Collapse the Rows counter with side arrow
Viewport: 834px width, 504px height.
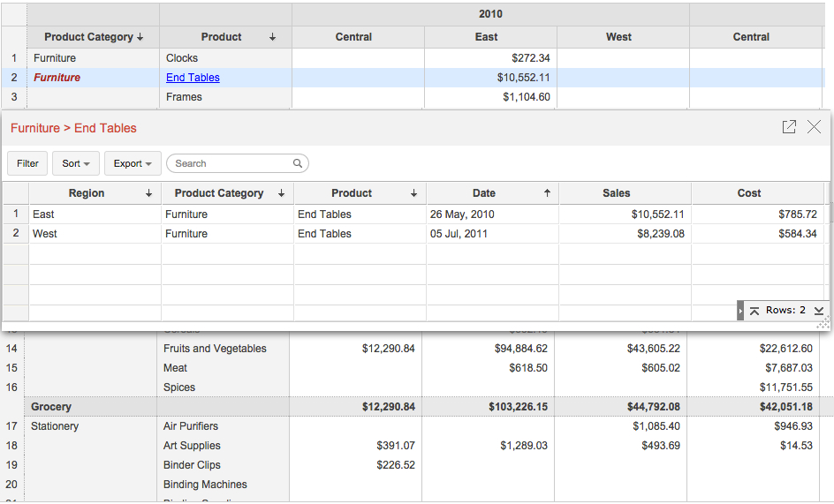[x=740, y=311]
